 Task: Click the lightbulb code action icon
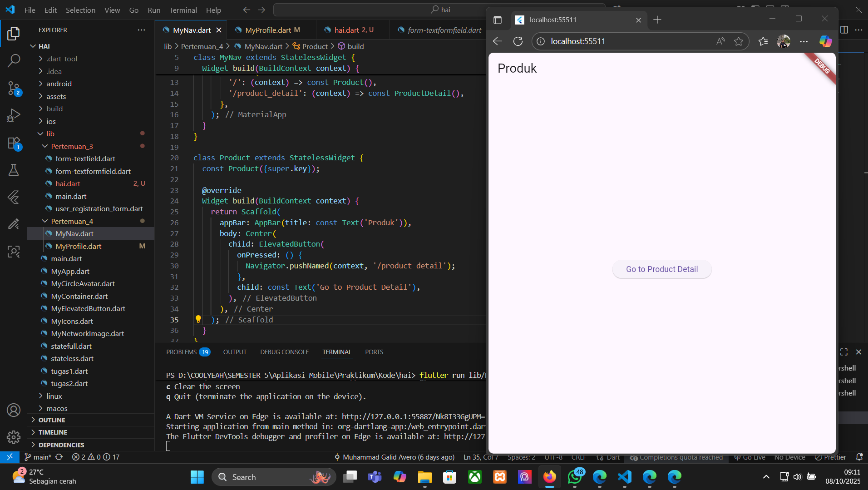pyautogui.click(x=198, y=319)
